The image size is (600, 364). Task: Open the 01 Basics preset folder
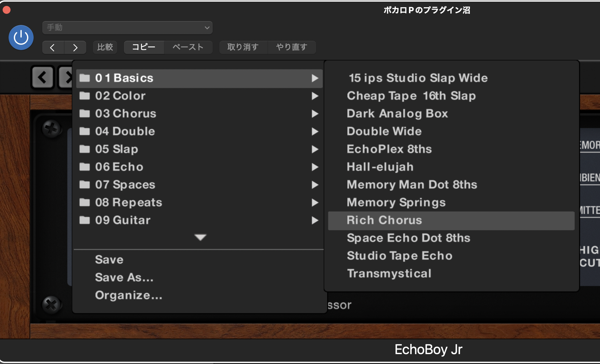click(x=199, y=78)
